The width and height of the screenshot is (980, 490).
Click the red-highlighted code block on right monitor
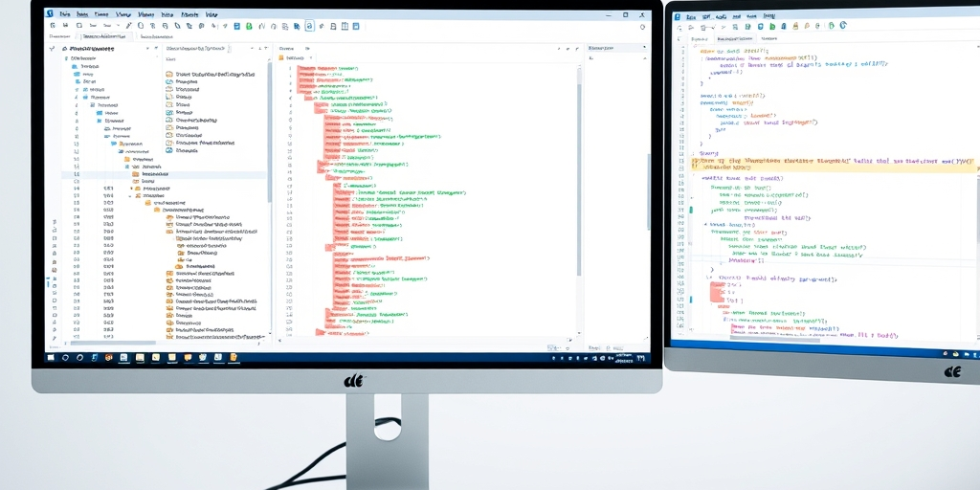coord(717,292)
